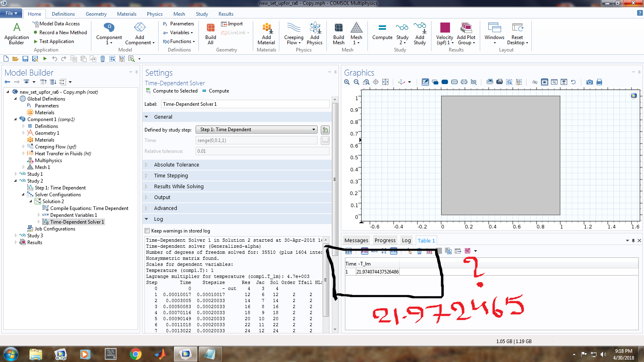The image size is (644, 362).
Task: Click Test Application
Action: click(x=56, y=41)
